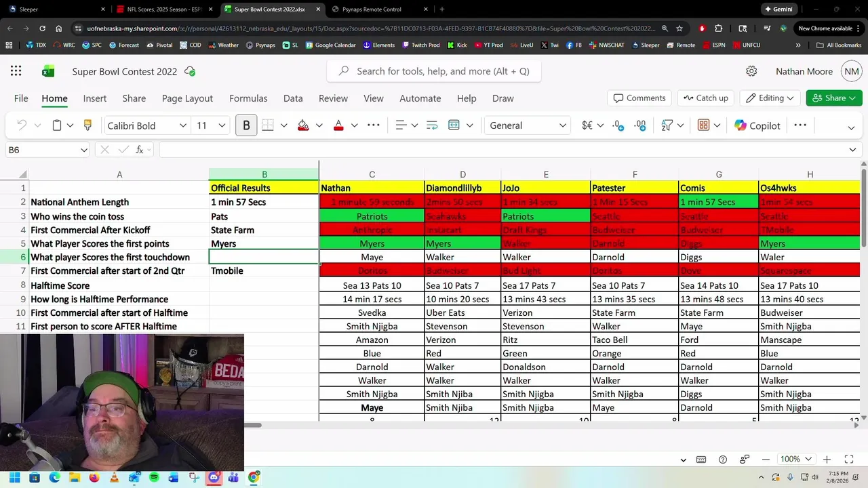Open the Borders dropdown arrow
This screenshot has width=868, height=488.
[283, 125]
